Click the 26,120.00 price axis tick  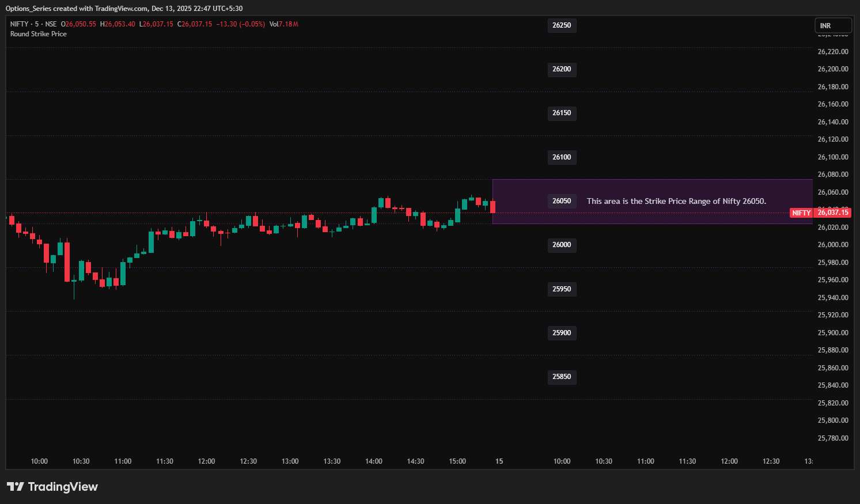pos(833,139)
